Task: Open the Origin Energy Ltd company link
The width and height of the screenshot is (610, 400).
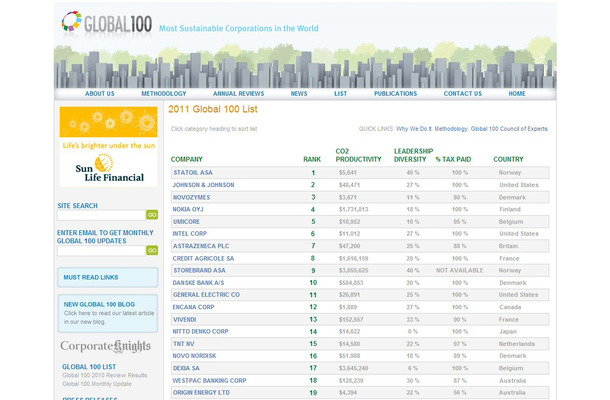Action: coord(201,393)
